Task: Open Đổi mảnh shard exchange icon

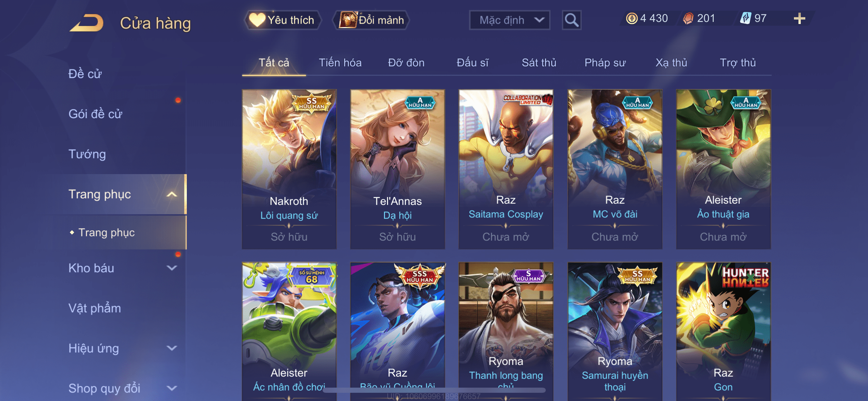Action: [x=348, y=20]
